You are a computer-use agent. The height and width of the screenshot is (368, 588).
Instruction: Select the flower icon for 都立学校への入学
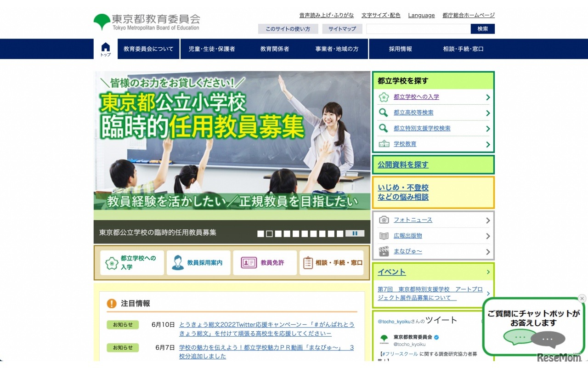pyautogui.click(x=384, y=97)
